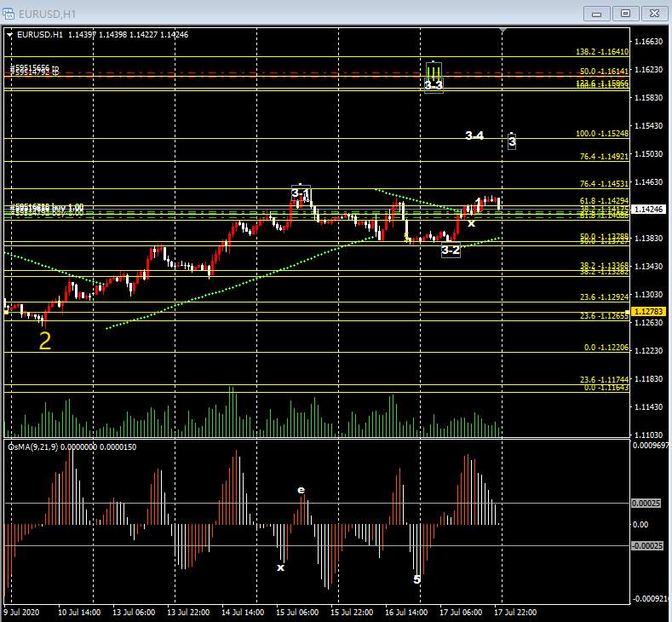Click the 61.8 -1.14294 Fibonacci level label

coord(604,200)
